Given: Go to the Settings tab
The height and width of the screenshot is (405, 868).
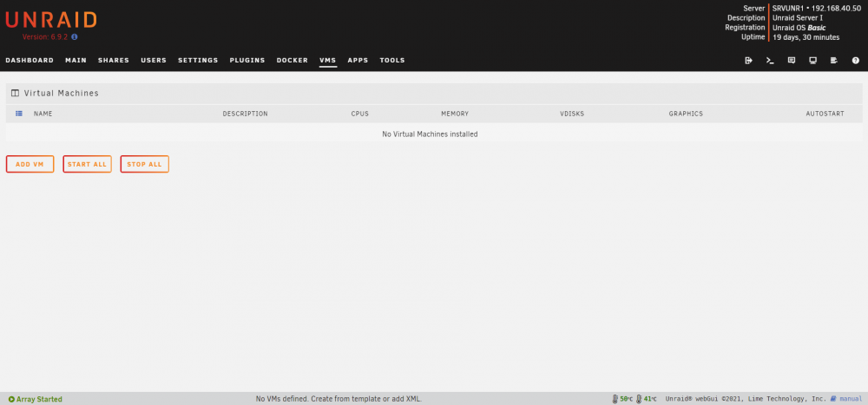Looking at the screenshot, I should [198, 61].
